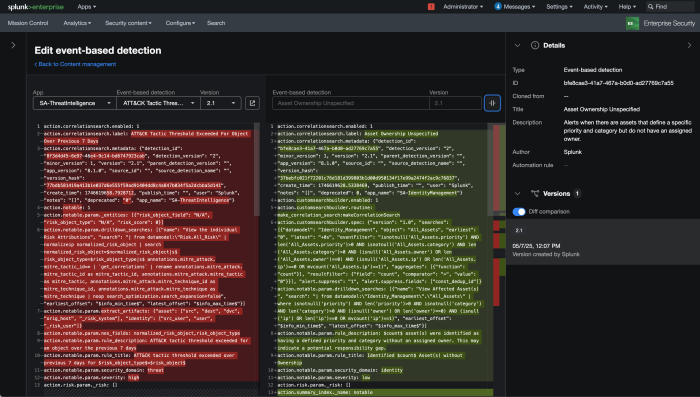The width and height of the screenshot is (700, 397).
Task: Click the Versions branch icon
Action: [535, 193]
